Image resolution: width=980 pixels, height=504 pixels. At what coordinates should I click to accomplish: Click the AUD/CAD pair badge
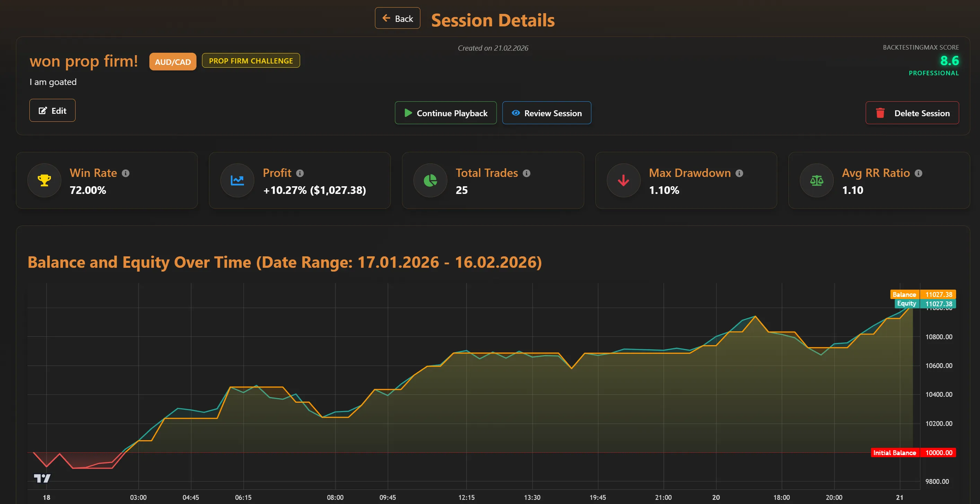tap(173, 62)
